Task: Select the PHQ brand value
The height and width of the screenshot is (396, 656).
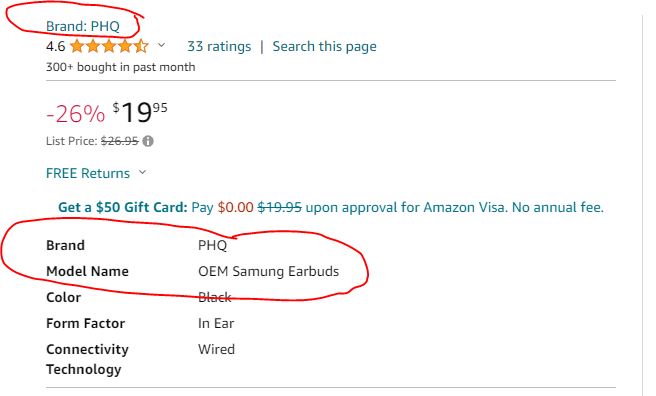Action: pyautogui.click(x=213, y=245)
